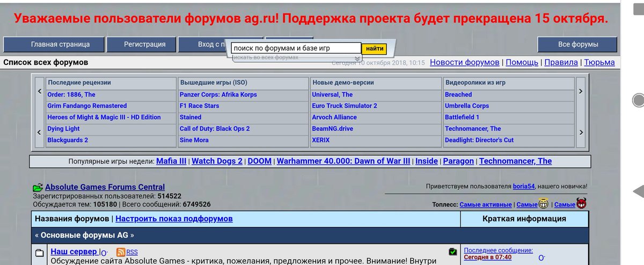Open the Dying Light review
Image resolution: width=644 pixels, height=265 pixels.
pyautogui.click(x=63, y=129)
